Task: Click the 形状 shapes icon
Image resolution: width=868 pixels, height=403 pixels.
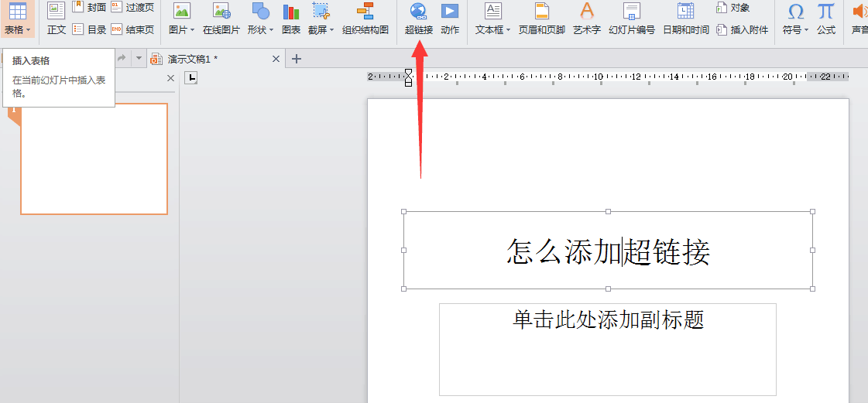Action: pos(260,11)
